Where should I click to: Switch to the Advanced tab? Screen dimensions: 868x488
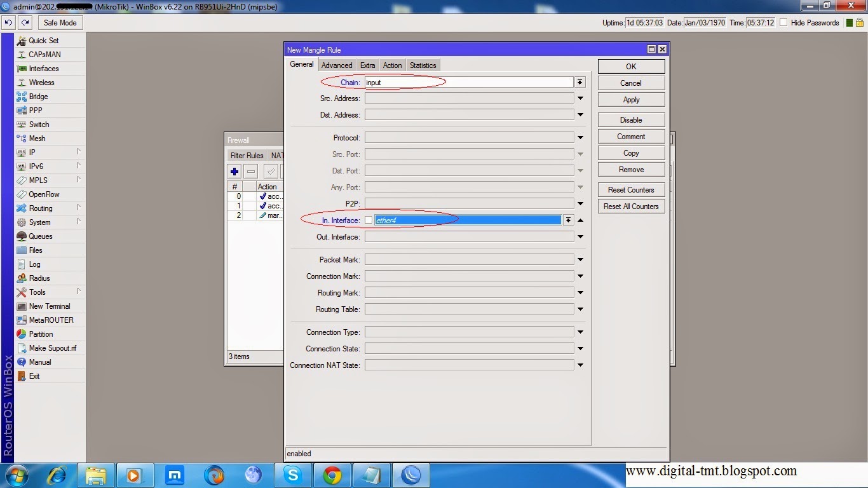pyautogui.click(x=337, y=65)
